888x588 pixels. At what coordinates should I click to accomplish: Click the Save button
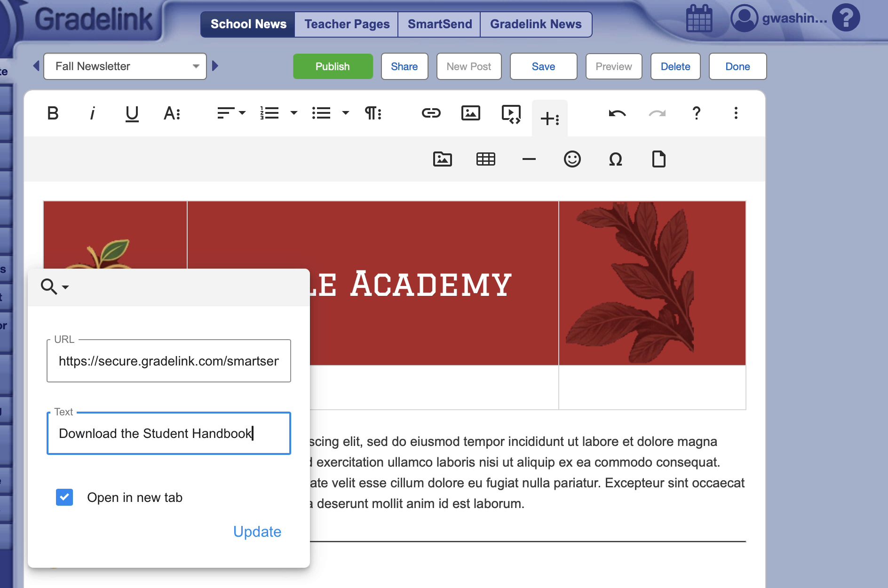coord(543,66)
